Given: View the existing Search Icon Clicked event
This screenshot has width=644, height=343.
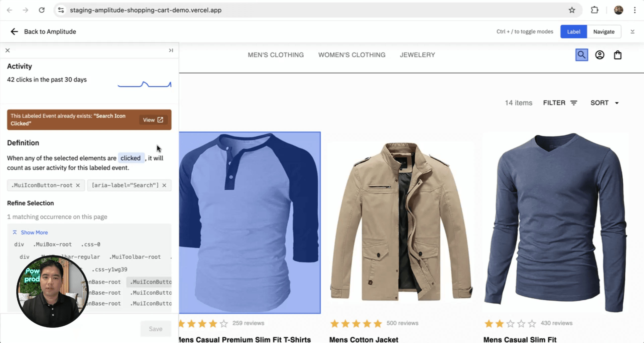Looking at the screenshot, I should (x=153, y=120).
